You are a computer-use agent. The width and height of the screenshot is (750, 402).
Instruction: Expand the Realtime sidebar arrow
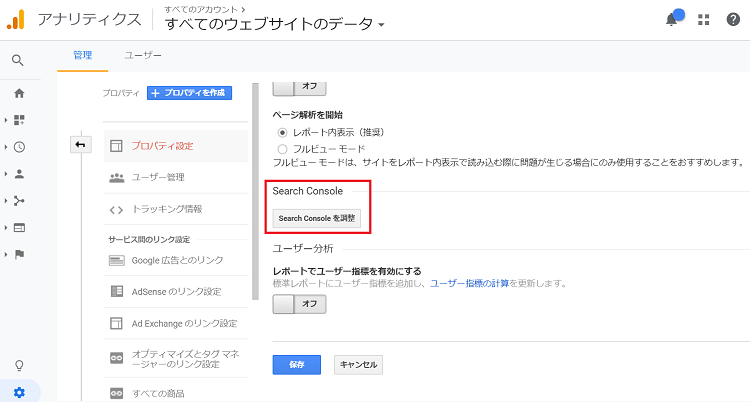6,147
